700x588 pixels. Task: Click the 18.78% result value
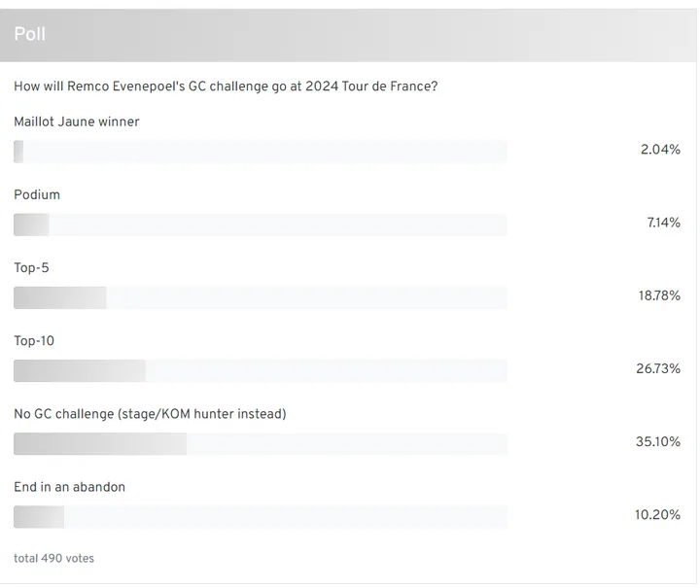[x=659, y=295]
